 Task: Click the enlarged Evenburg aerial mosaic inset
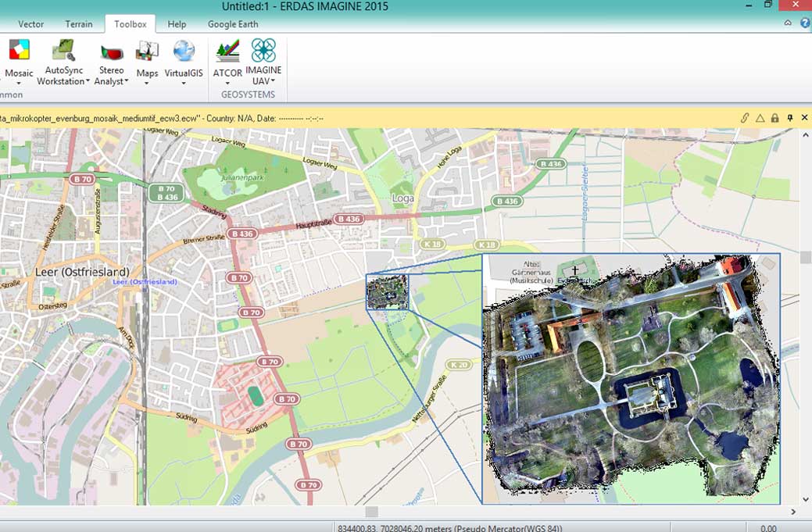click(x=631, y=378)
